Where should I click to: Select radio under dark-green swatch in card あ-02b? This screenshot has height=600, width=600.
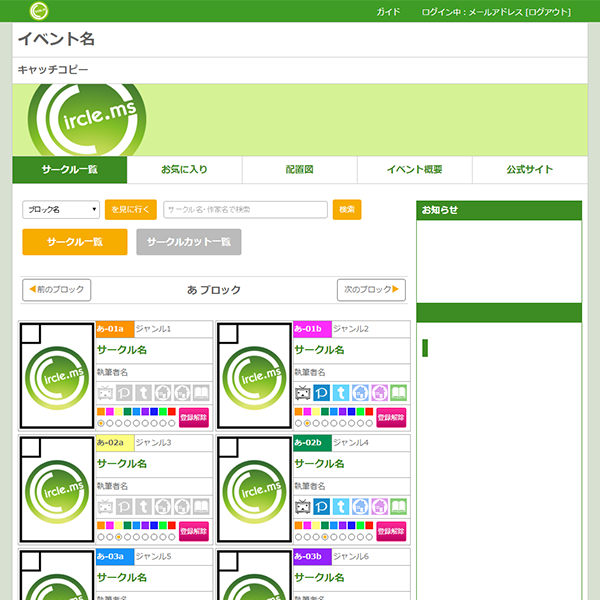point(325,537)
